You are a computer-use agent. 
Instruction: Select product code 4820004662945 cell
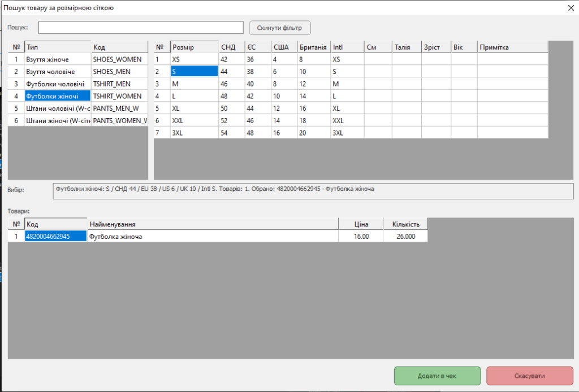pos(55,237)
